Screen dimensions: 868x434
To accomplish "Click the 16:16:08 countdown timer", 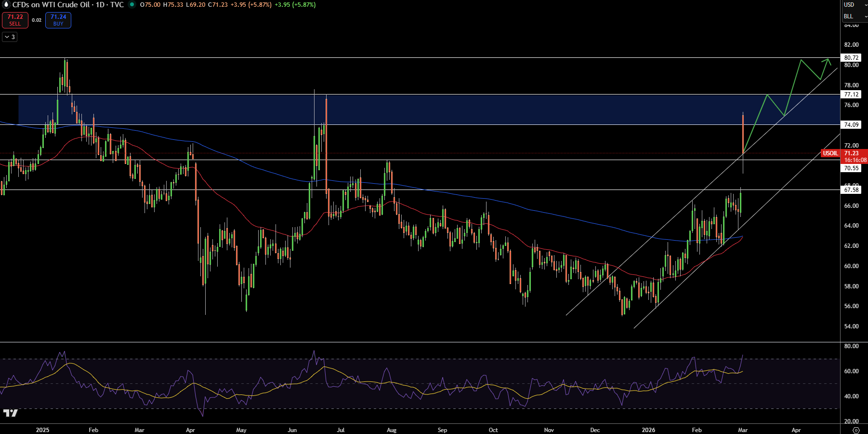I will click(855, 160).
